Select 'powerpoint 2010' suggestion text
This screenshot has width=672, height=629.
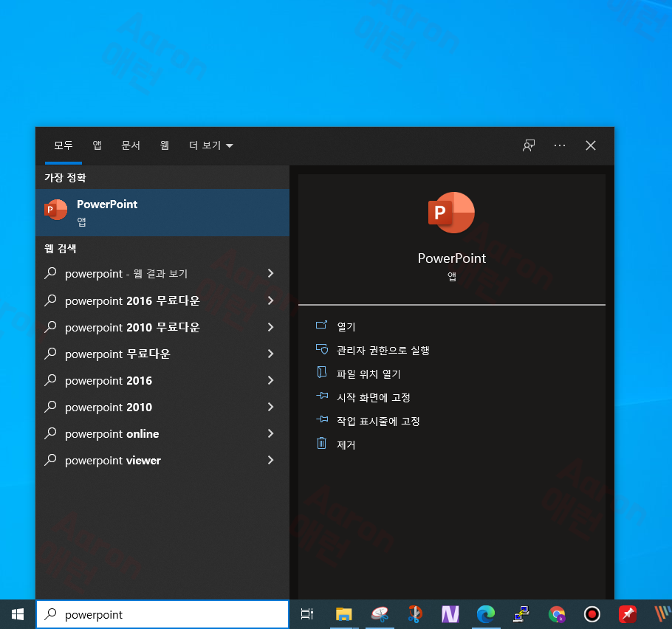tap(109, 407)
